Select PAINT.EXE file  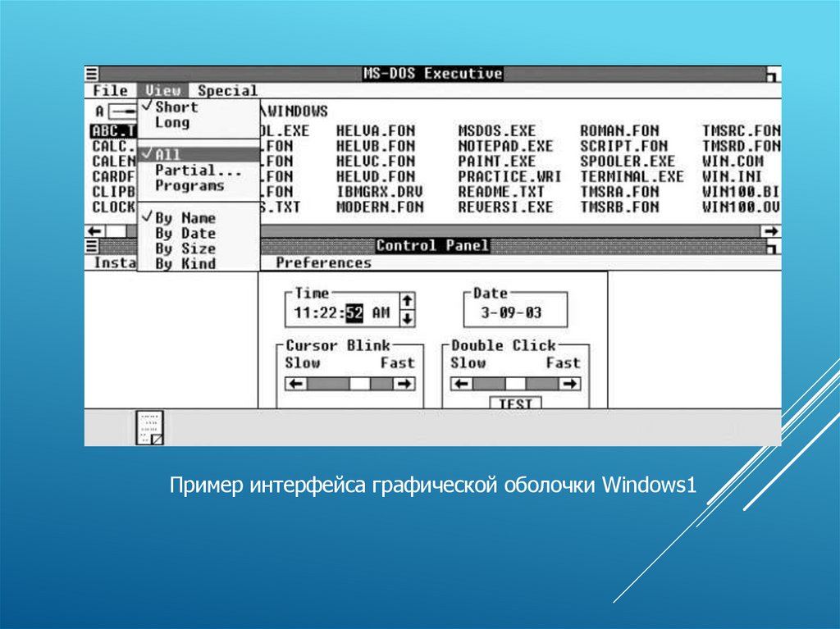[x=496, y=162]
